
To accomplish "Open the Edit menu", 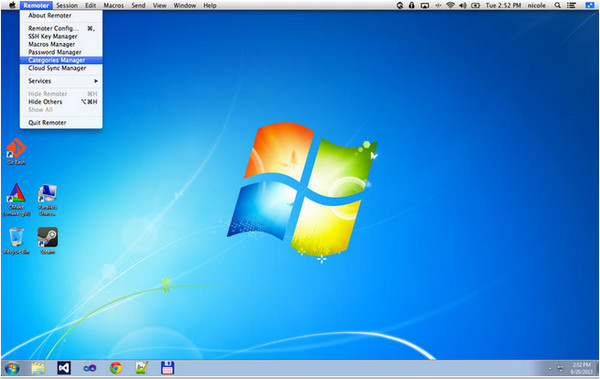I will (91, 5).
